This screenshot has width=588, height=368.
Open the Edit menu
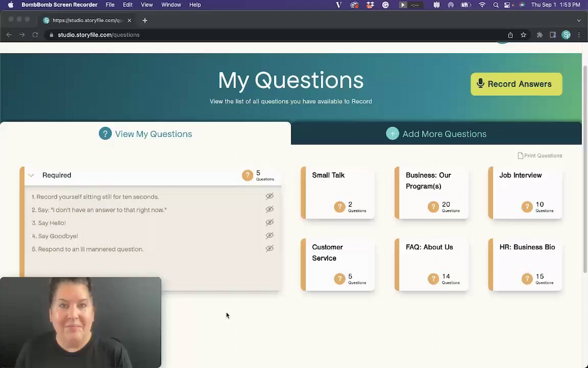[x=127, y=5]
